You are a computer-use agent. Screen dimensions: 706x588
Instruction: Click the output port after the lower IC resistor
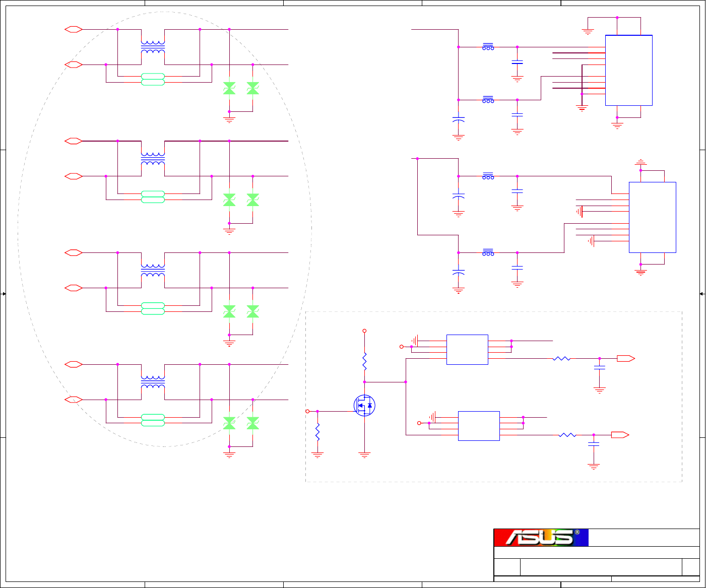(620, 435)
